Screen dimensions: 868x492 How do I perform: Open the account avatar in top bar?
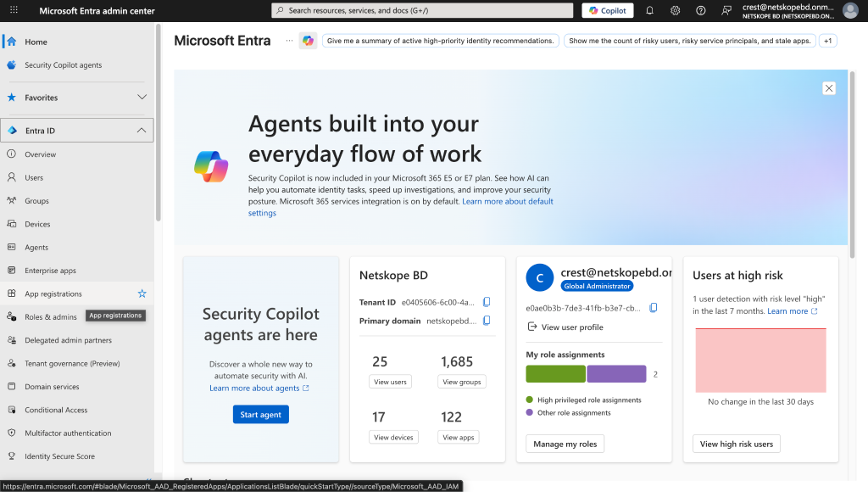coord(850,10)
